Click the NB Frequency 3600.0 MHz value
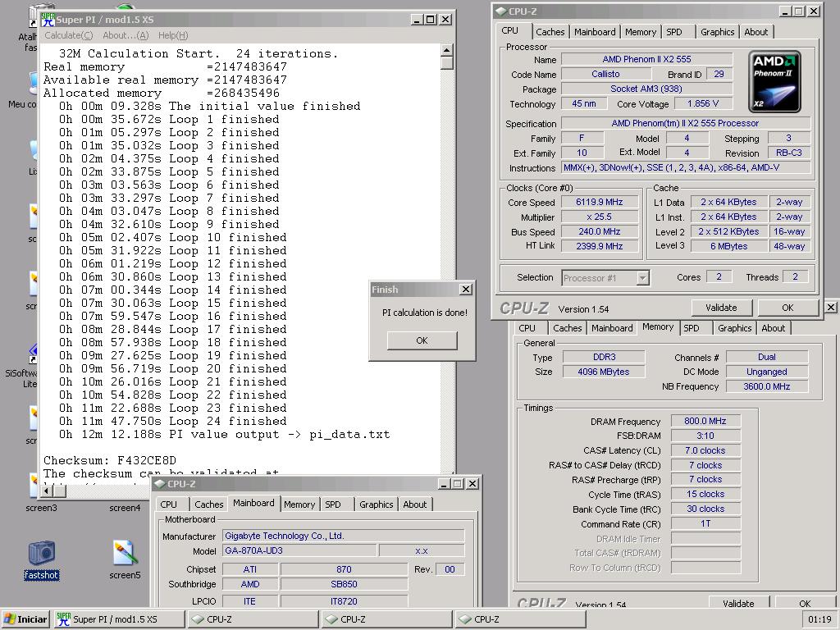 [x=767, y=386]
